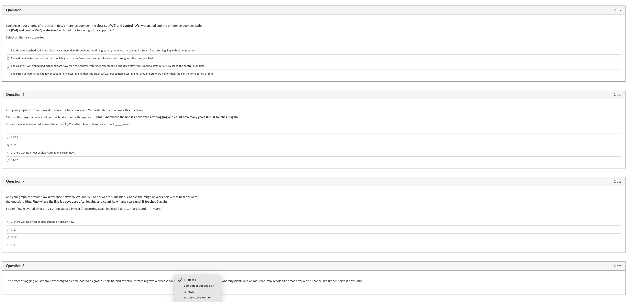Choose 'ecological succession' from dropdown list

(199, 286)
